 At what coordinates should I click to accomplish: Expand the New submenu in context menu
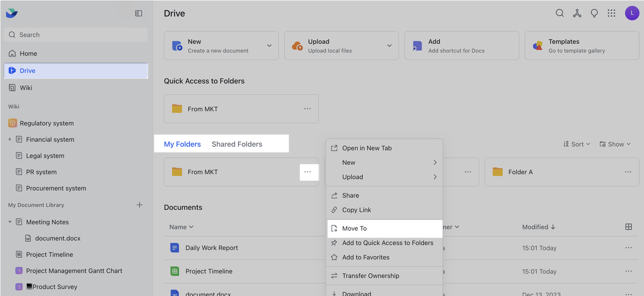point(435,163)
